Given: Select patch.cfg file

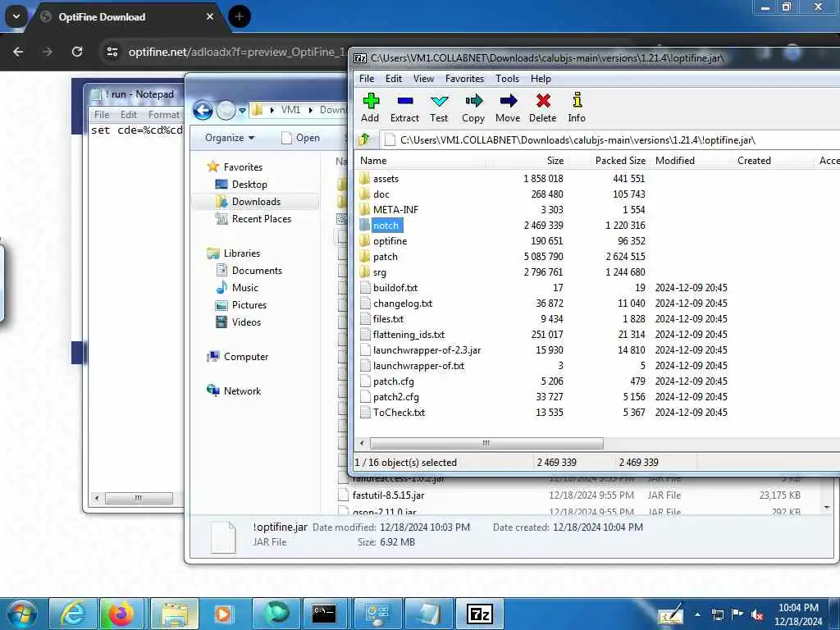Looking at the screenshot, I should [x=393, y=381].
